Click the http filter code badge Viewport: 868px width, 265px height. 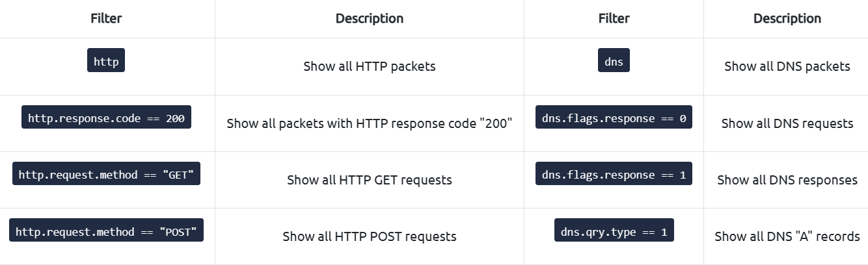coord(106,60)
